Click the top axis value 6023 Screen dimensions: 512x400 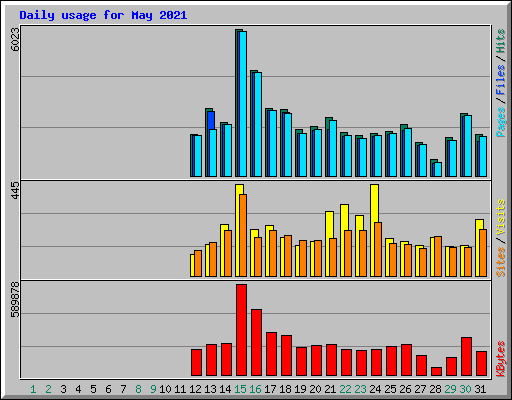(x=15, y=40)
